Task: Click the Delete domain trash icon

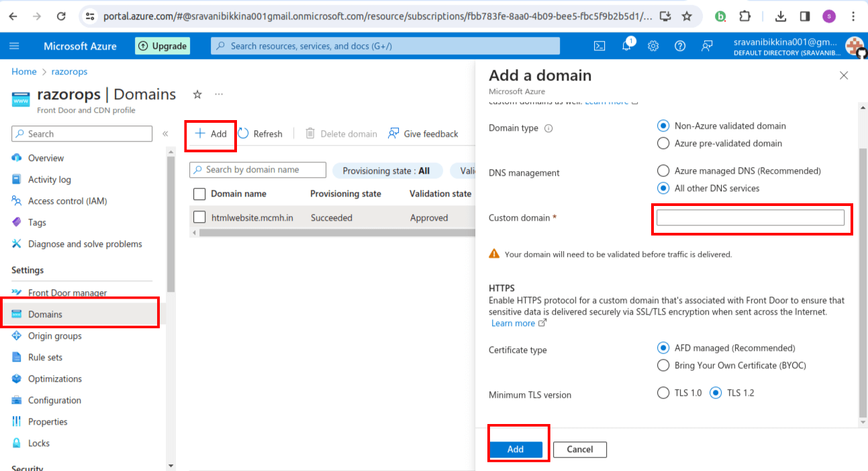Action: [x=309, y=134]
